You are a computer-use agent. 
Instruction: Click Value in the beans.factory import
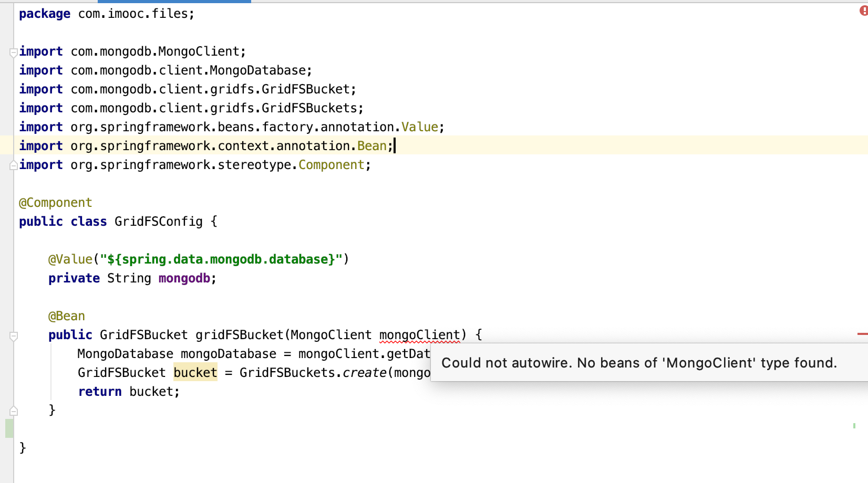tap(420, 127)
